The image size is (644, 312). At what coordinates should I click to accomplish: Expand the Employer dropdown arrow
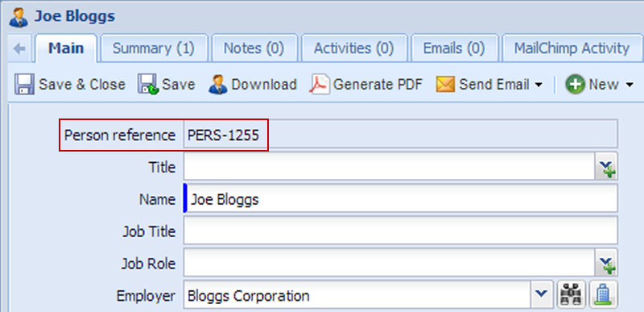coord(542,294)
